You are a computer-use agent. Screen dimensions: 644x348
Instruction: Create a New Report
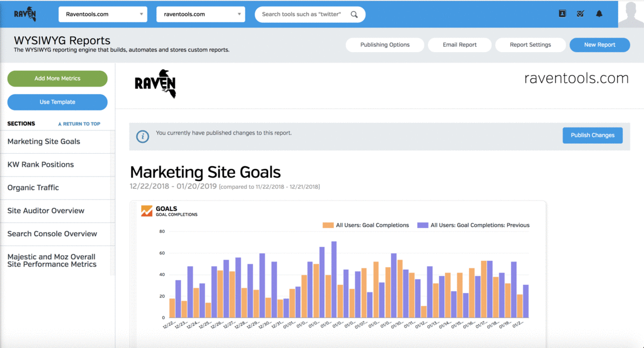(600, 44)
